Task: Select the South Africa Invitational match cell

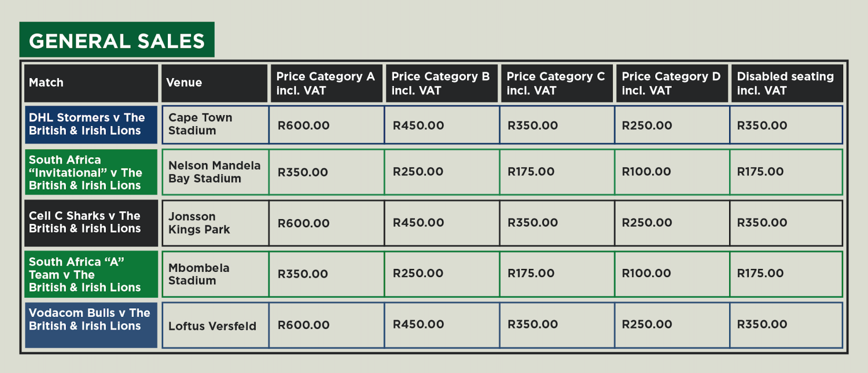Action: click(x=91, y=172)
